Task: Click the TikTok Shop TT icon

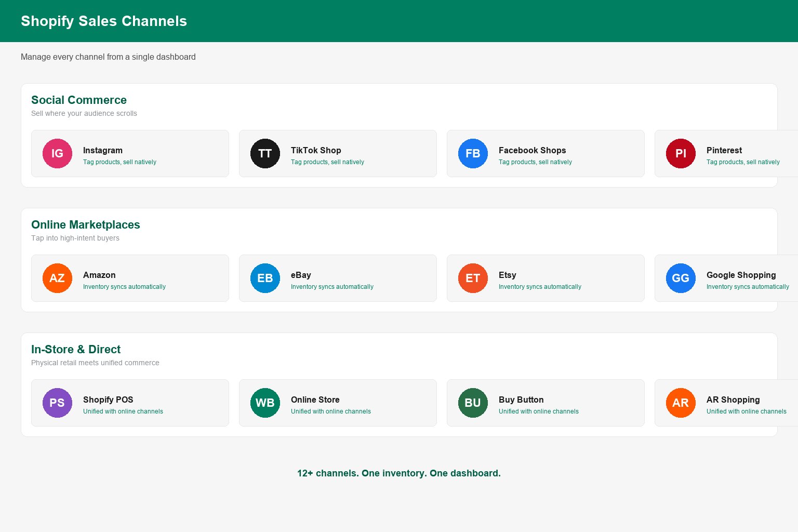Action: 265,153
